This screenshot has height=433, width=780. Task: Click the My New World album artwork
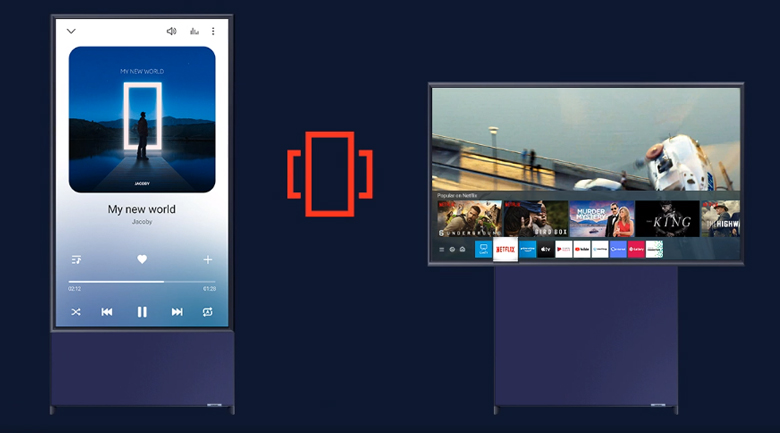[142, 119]
